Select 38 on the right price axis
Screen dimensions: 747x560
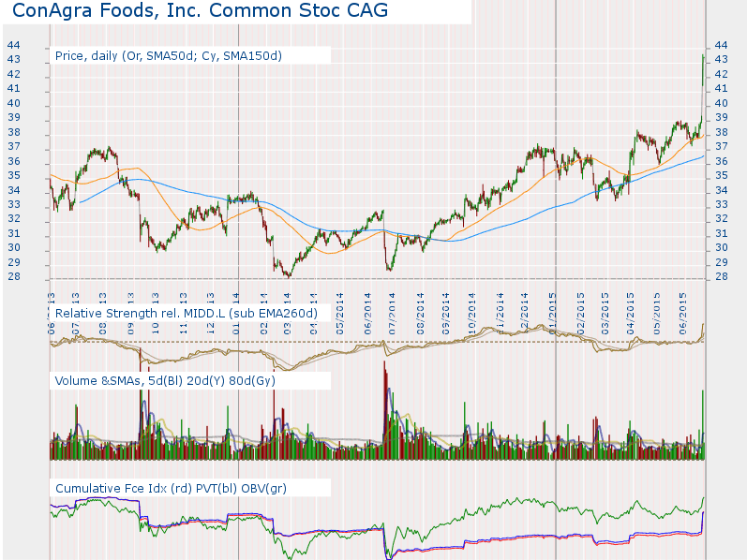[x=722, y=132]
